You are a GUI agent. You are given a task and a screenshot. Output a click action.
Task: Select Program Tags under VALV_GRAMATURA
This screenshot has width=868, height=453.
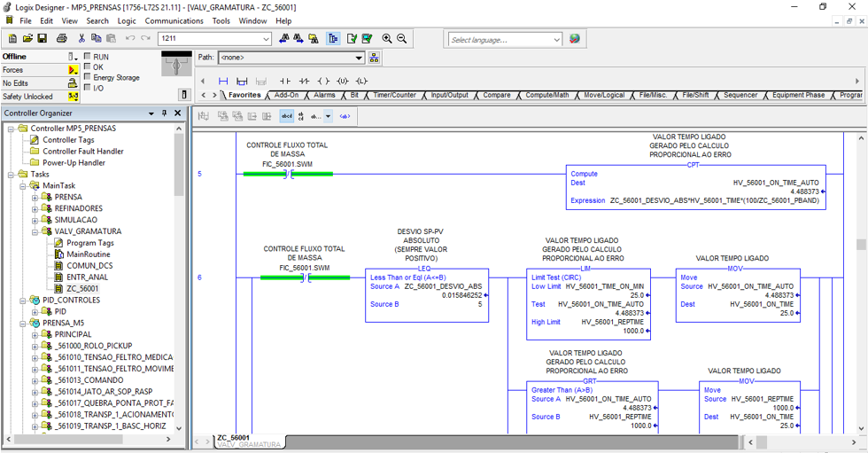[89, 243]
